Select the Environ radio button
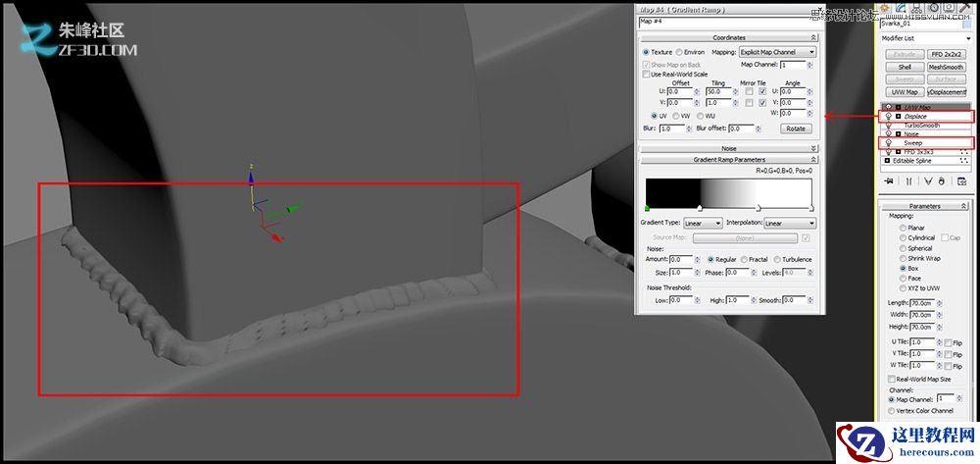980x464 pixels. pos(679,52)
